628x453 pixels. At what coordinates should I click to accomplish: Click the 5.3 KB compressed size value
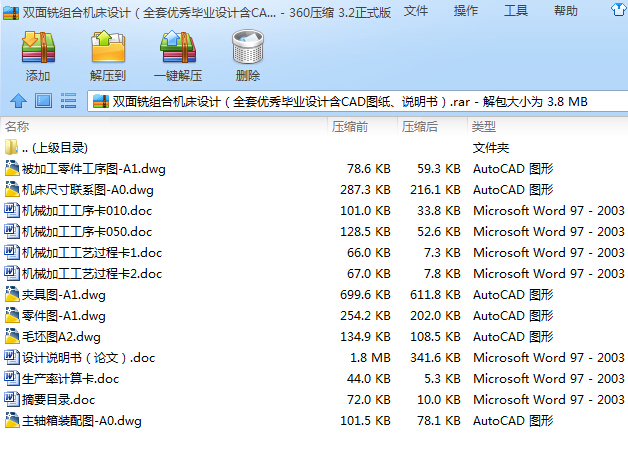442,379
